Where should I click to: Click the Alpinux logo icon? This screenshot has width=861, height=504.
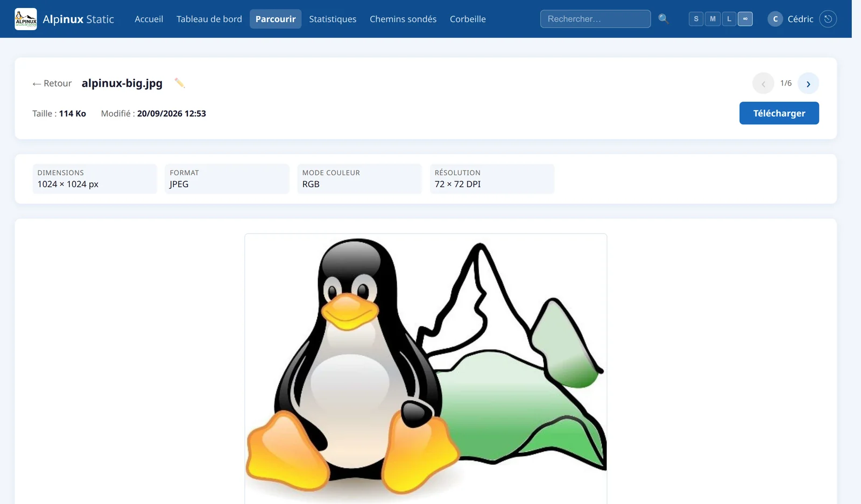(26, 19)
